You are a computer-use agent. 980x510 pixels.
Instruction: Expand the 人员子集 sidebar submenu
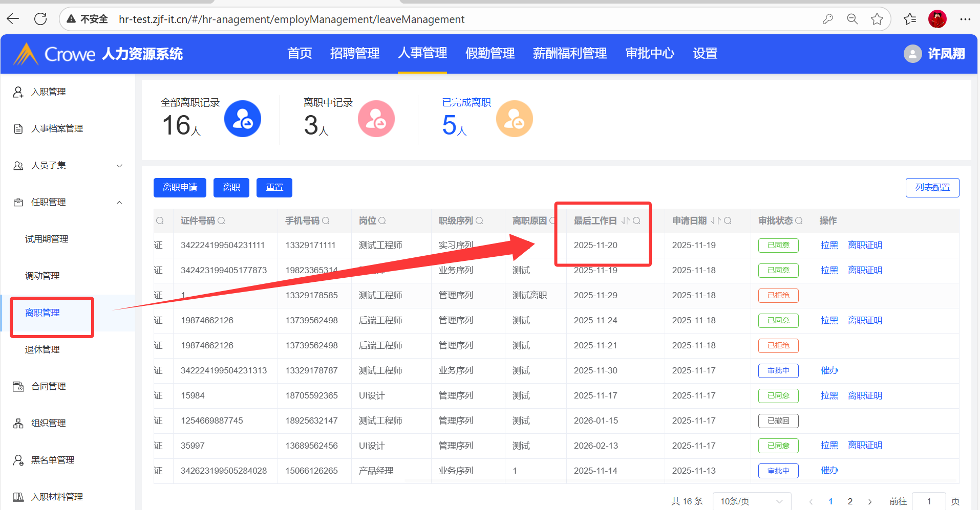119,166
